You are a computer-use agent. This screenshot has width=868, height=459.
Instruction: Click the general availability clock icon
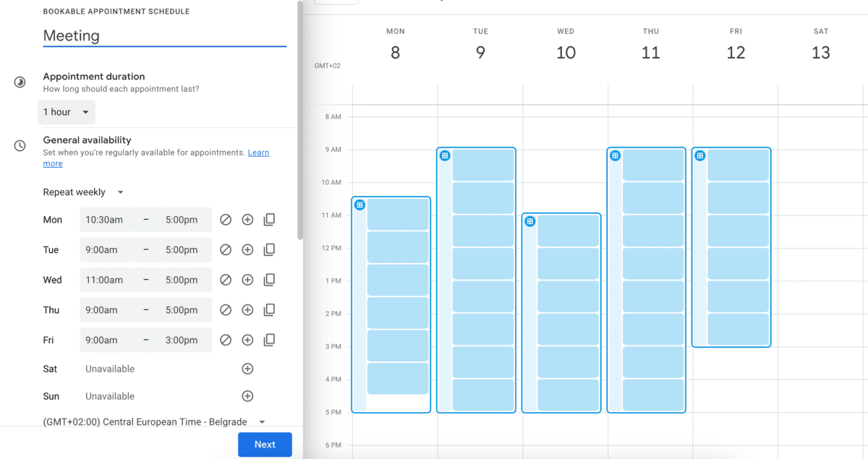pyautogui.click(x=20, y=145)
